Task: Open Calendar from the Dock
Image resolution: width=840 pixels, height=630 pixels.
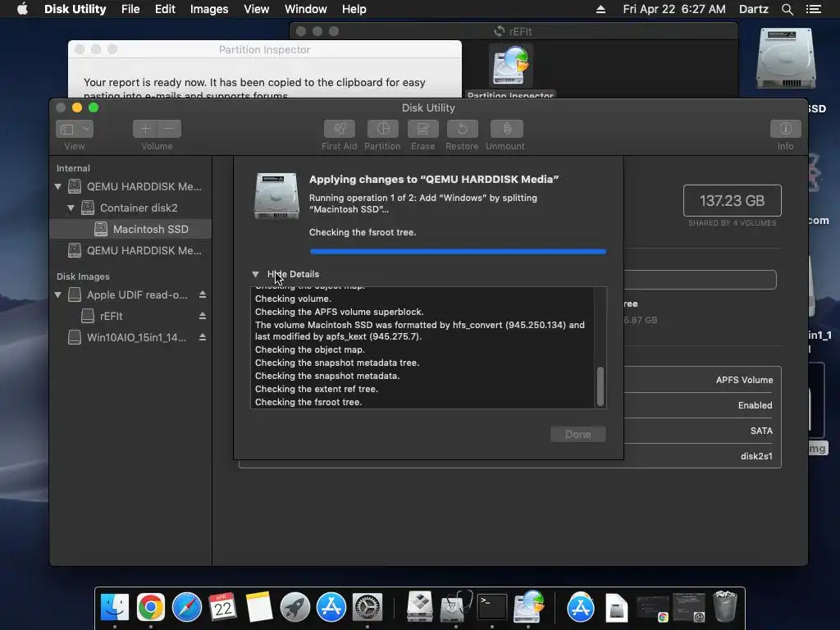Action: 223,608
